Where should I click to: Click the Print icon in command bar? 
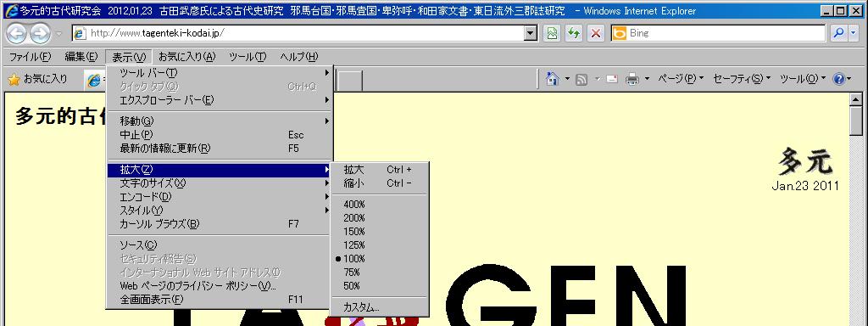(x=632, y=80)
